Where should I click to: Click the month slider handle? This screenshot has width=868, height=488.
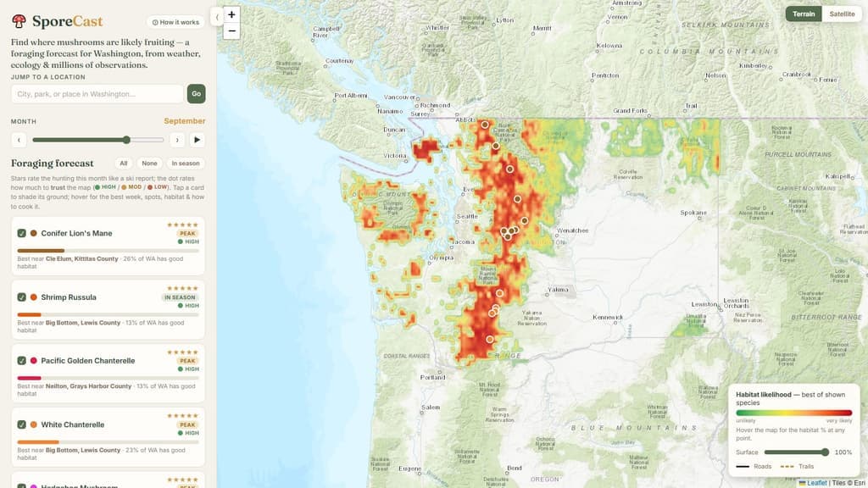(x=126, y=140)
